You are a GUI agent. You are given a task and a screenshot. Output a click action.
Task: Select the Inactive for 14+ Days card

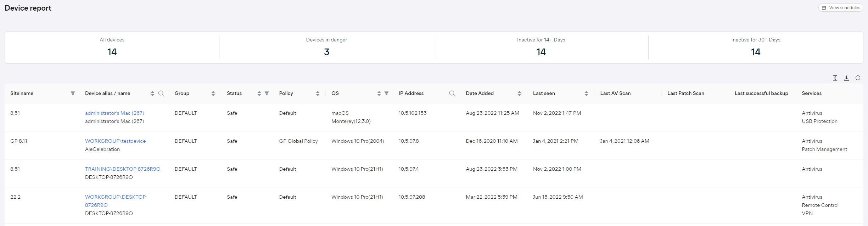(x=541, y=47)
